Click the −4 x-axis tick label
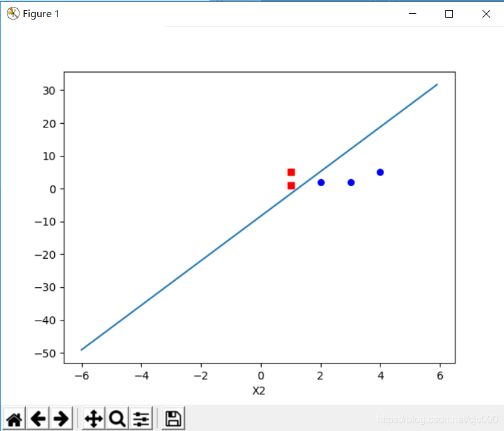Viewport: 504px width, 431px height. click(141, 375)
